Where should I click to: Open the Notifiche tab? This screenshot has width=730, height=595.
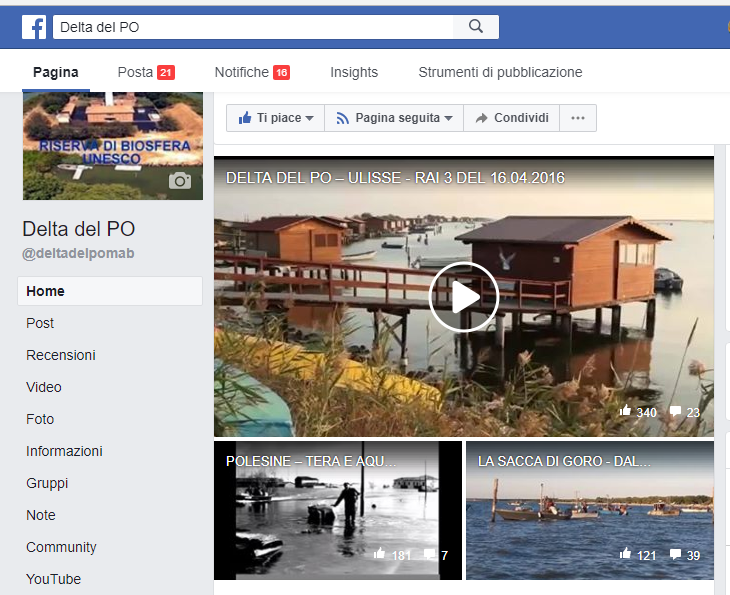pyautogui.click(x=252, y=73)
